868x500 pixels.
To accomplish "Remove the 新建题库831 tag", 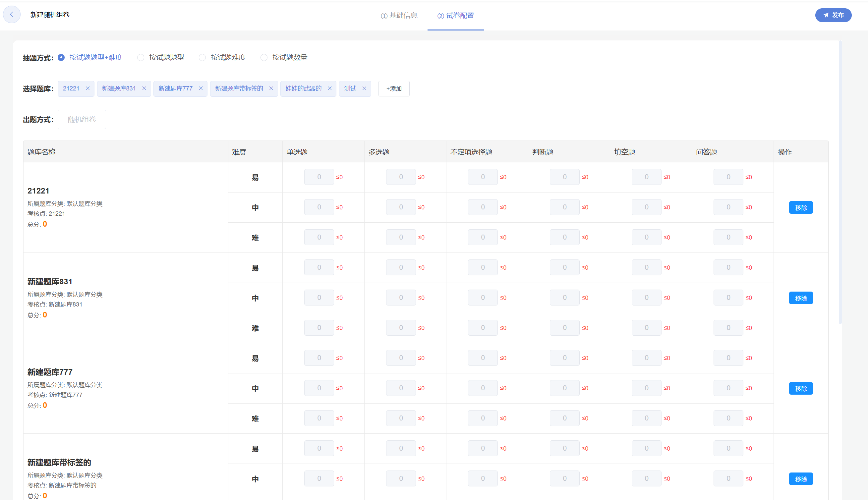I will 144,88.
